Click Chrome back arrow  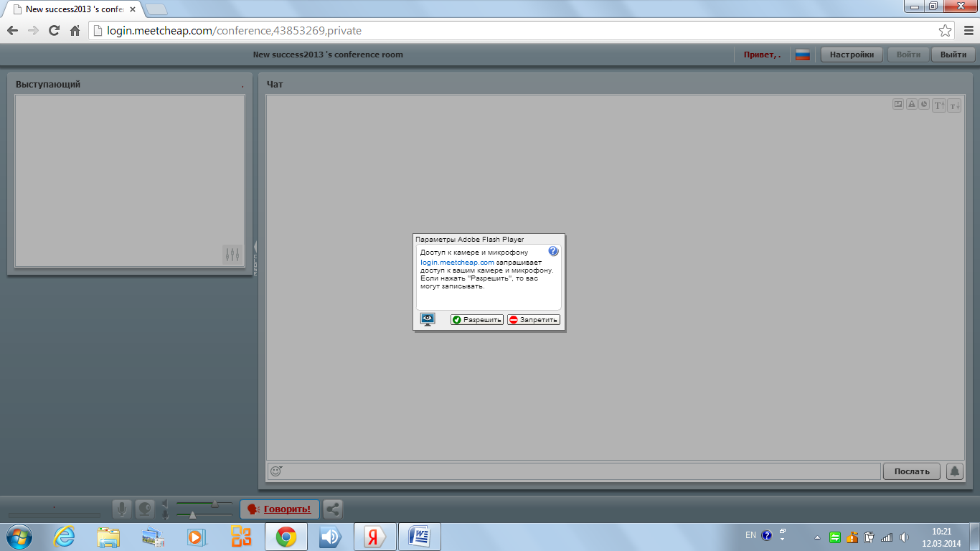click(x=12, y=31)
